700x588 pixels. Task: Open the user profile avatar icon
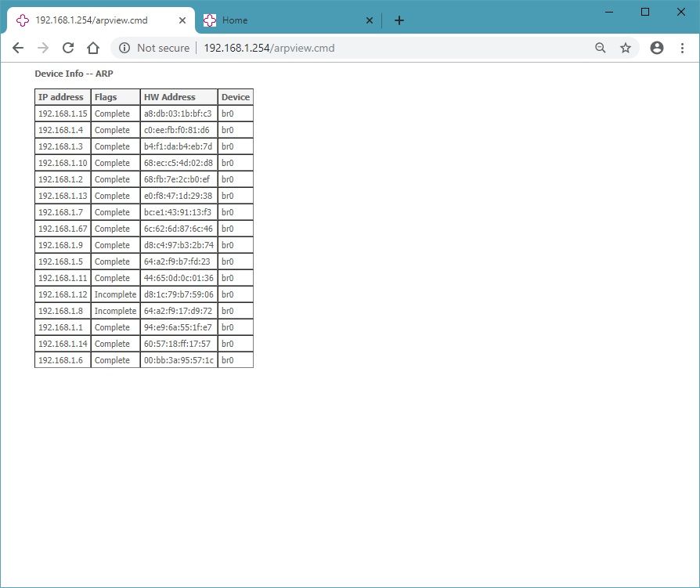[x=657, y=48]
